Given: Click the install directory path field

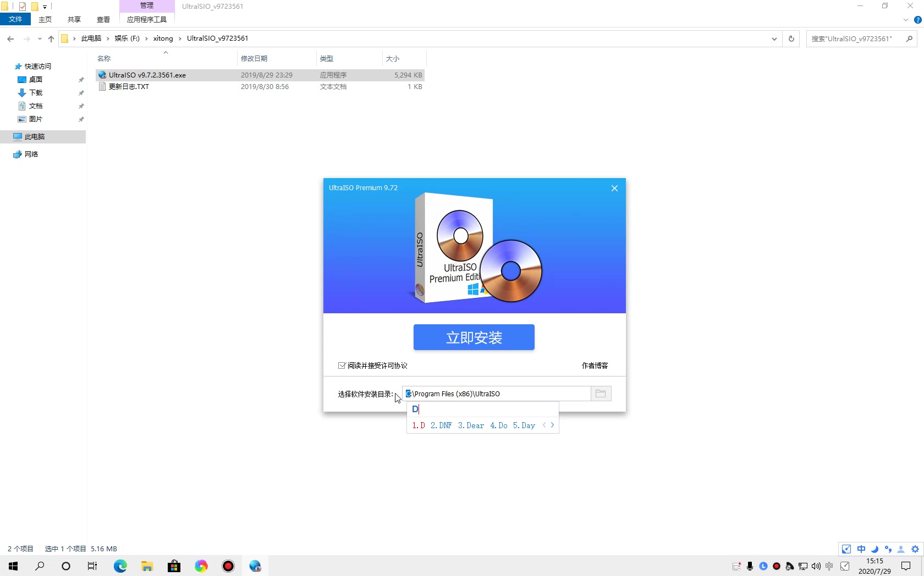Looking at the screenshot, I should coord(496,394).
